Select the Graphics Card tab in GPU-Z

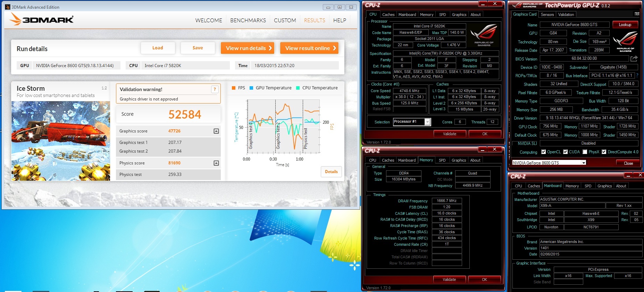click(x=525, y=14)
